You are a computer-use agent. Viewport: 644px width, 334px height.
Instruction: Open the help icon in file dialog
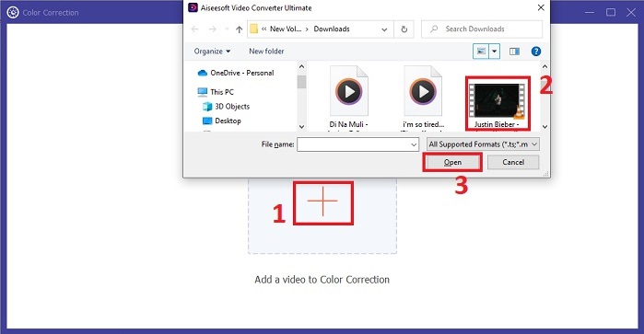[x=535, y=52]
